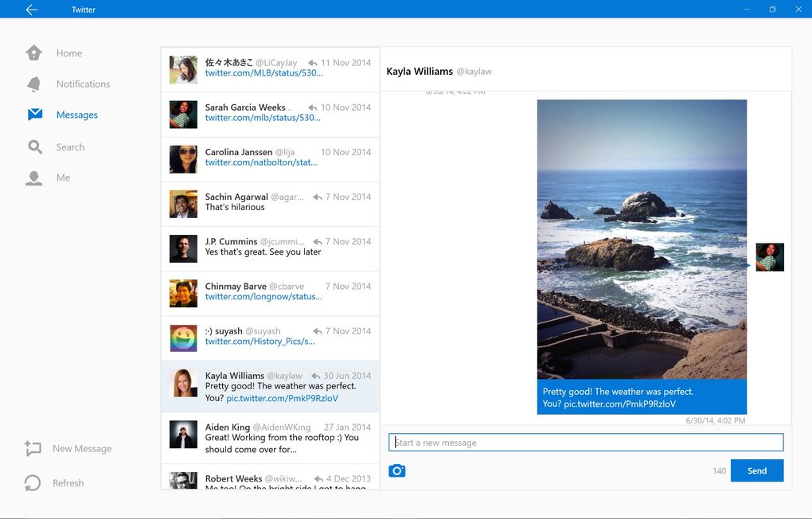
Task: Click the 'Start a new message' field
Action: click(586, 443)
